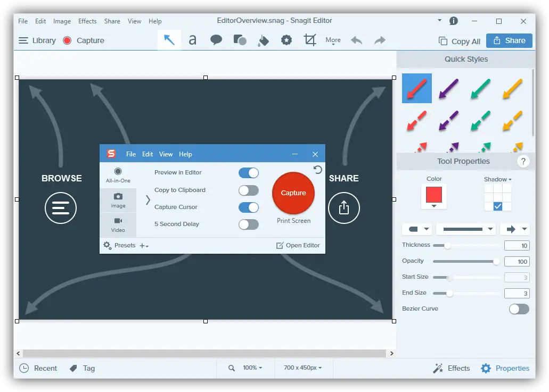
Task: Click the Undo arrow
Action: [x=356, y=40]
